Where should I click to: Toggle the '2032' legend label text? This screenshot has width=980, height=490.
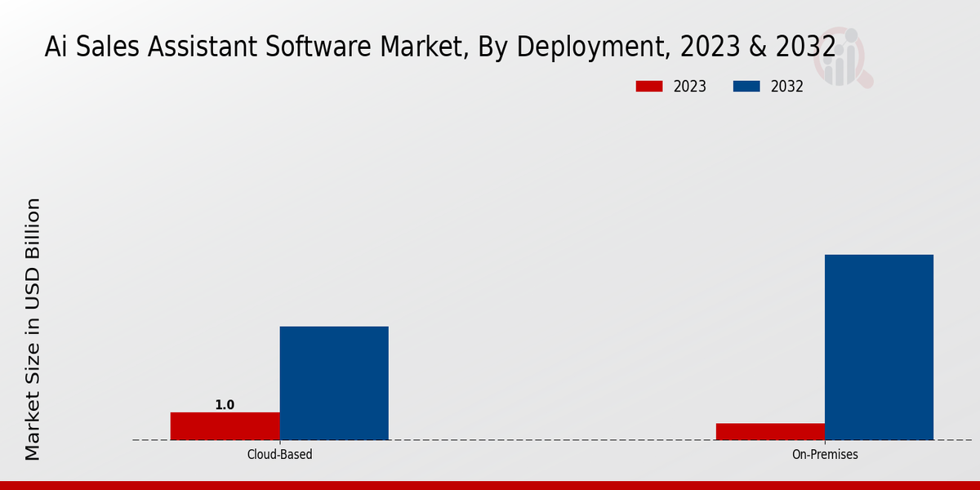(787, 87)
